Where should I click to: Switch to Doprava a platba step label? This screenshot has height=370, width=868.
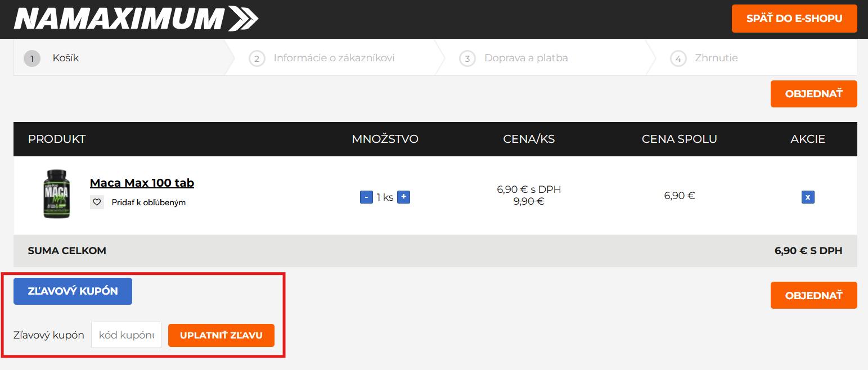click(x=526, y=58)
